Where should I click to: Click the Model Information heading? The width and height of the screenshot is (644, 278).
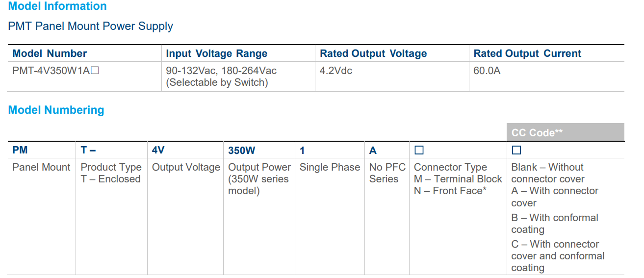[x=57, y=6]
